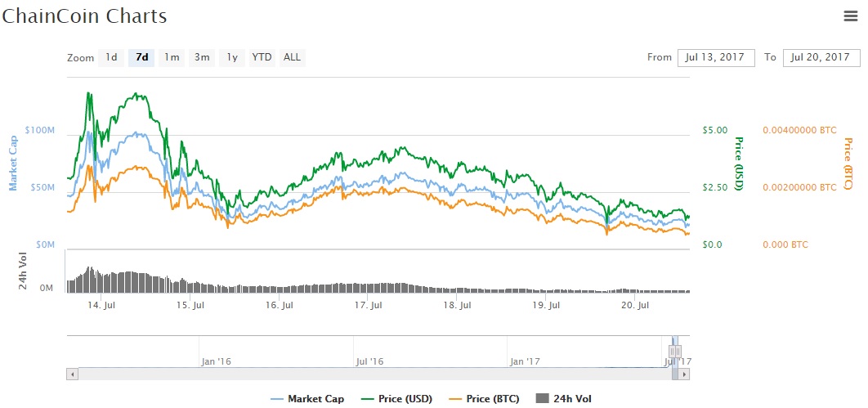
Task: Toggle the Market Cap series in legend
Action: [x=308, y=398]
